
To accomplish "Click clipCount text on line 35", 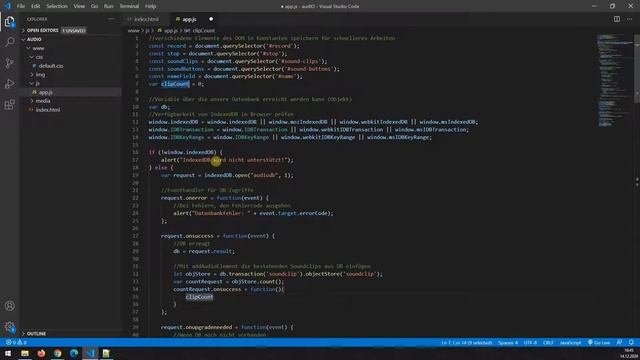I will point(199,297).
